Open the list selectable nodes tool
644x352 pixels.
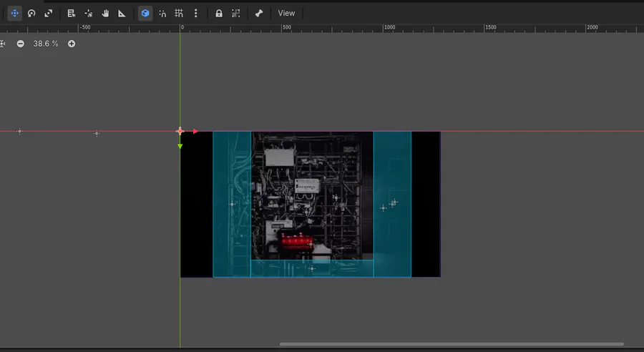[x=72, y=13]
